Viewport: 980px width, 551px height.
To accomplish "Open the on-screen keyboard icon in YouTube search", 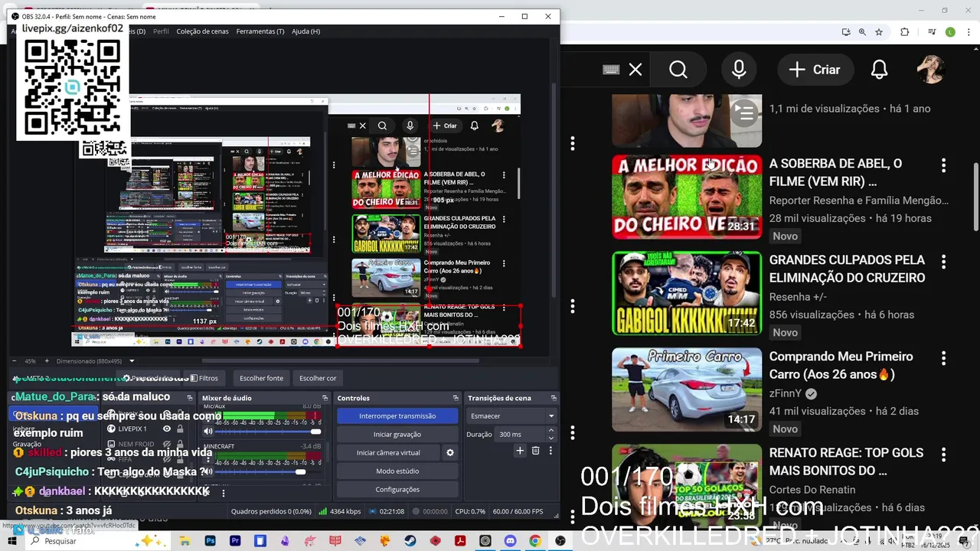I will pyautogui.click(x=611, y=70).
